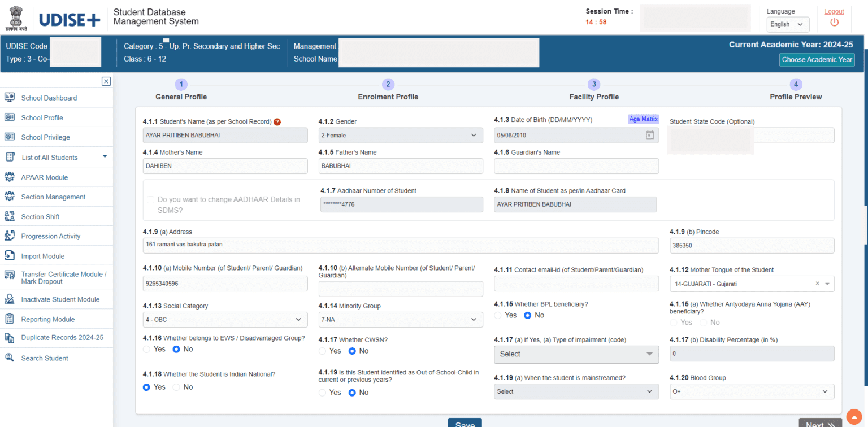Image resolution: width=868 pixels, height=427 pixels.
Task: Select the School Profile icon in sidebar
Action: (11, 117)
